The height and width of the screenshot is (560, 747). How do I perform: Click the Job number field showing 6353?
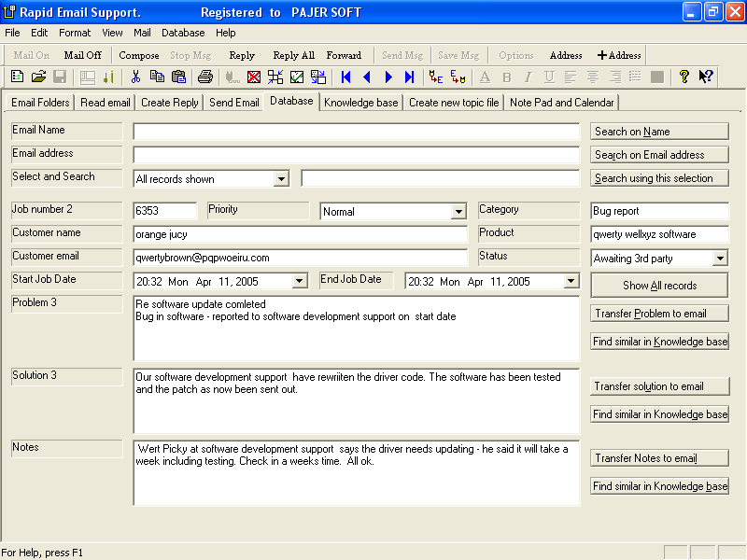[165, 211]
